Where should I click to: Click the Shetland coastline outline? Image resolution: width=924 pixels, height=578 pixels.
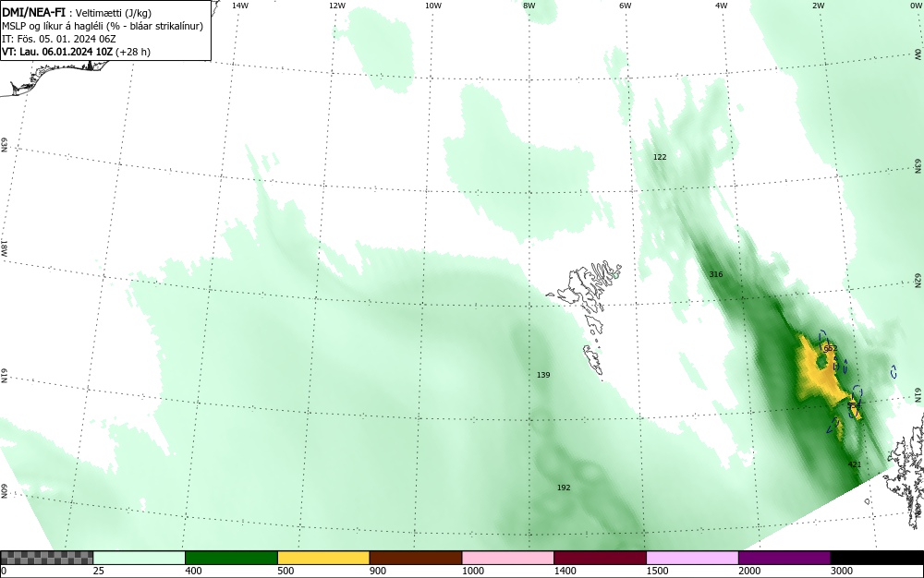click(x=904, y=471)
